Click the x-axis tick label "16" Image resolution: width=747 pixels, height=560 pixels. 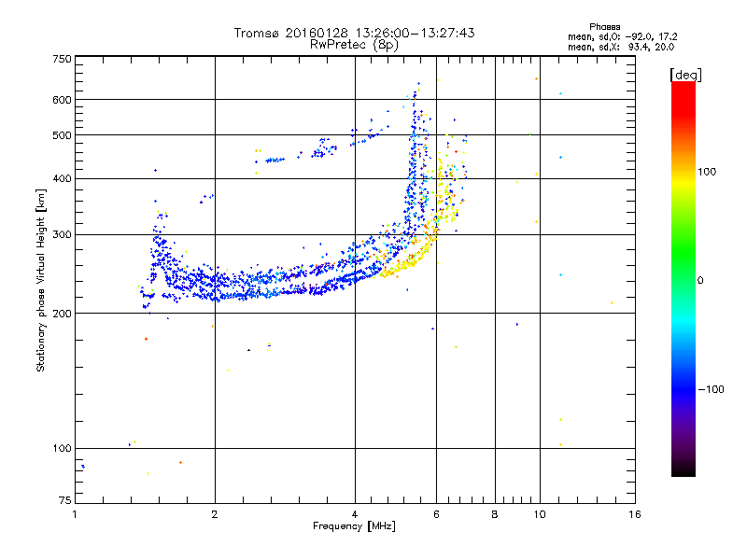(x=635, y=514)
